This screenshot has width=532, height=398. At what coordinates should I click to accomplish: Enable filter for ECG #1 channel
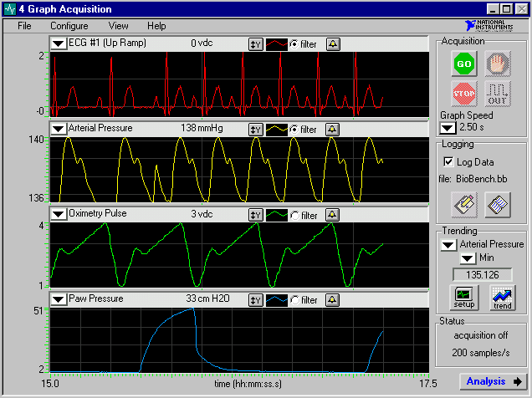294,44
